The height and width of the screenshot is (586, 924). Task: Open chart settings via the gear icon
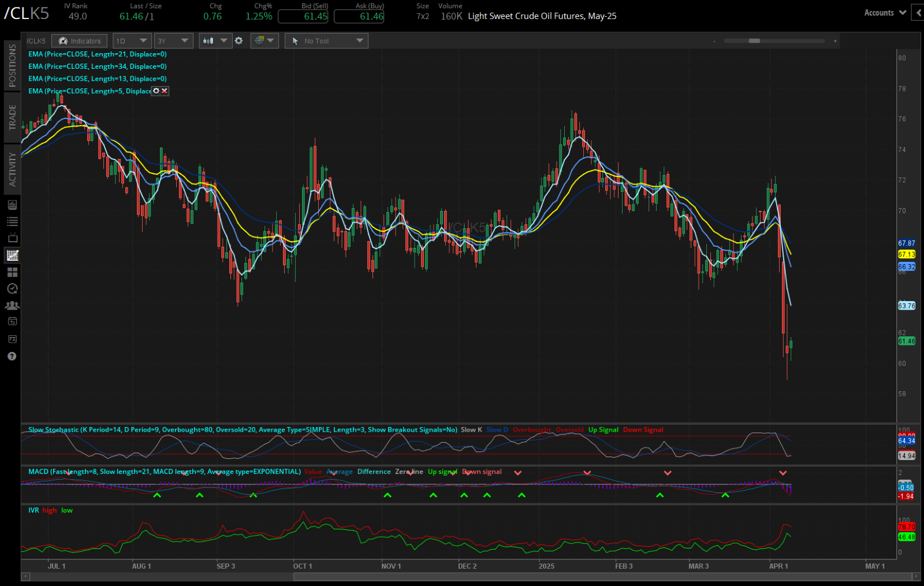click(239, 40)
